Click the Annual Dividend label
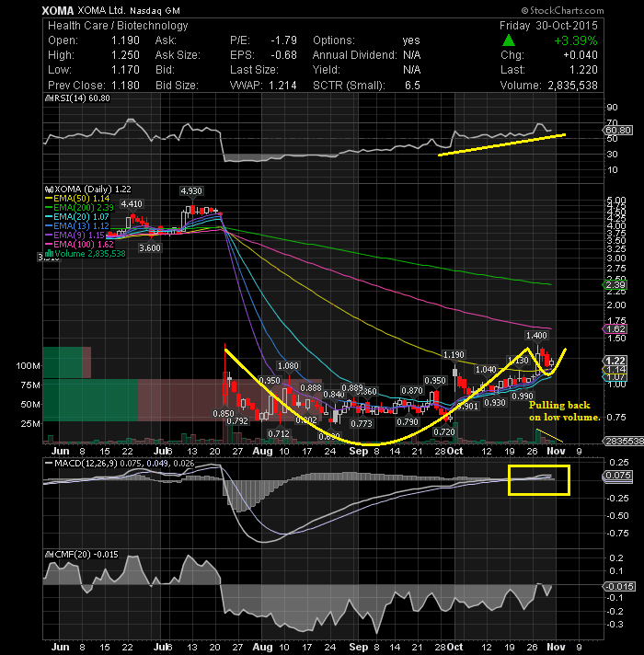The image size is (644, 655). [354, 55]
